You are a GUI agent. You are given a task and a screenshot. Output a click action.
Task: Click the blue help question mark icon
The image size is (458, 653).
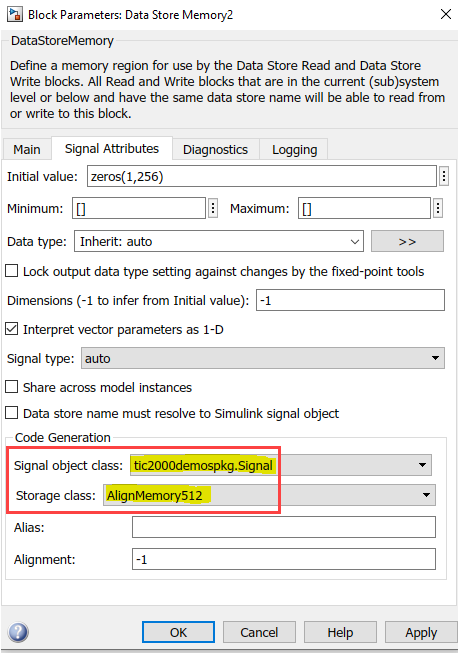point(17,632)
